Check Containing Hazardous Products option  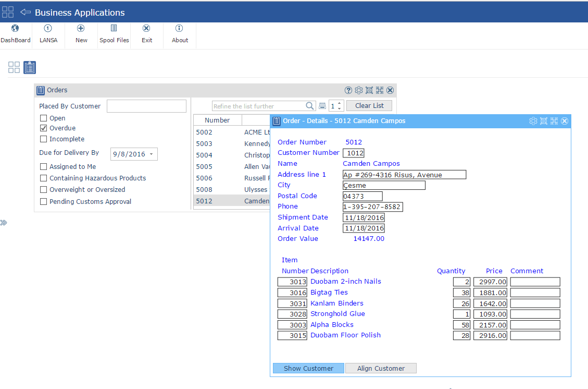[44, 178]
